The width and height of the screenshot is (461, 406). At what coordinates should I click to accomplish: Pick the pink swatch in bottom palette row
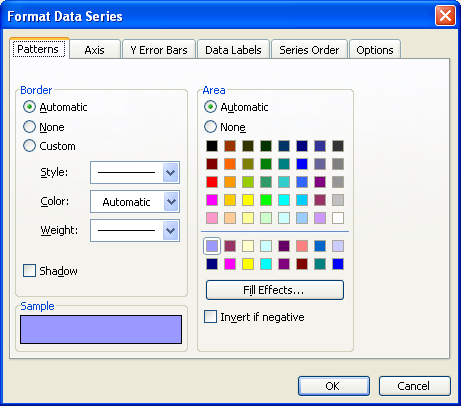pos(230,264)
